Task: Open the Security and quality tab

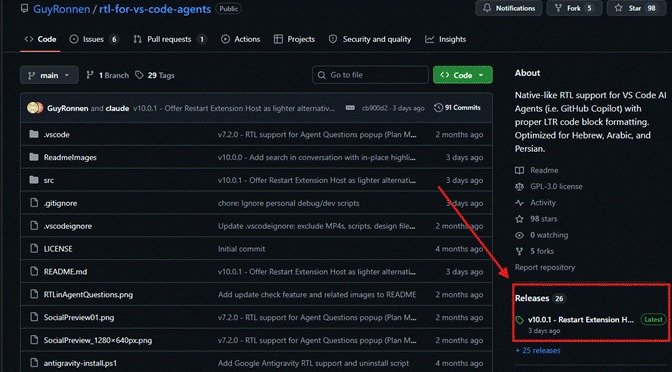Action: click(x=370, y=39)
